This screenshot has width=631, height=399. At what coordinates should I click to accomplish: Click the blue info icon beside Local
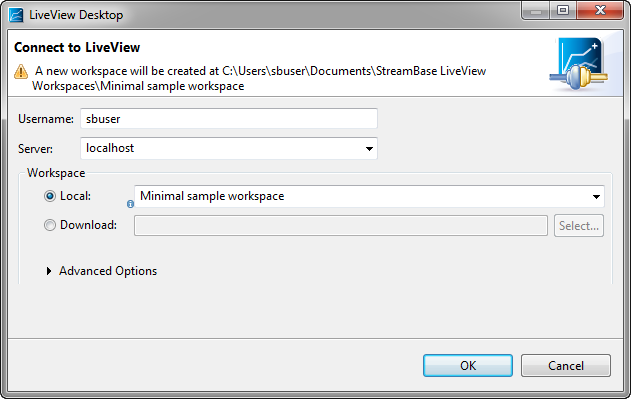130,204
